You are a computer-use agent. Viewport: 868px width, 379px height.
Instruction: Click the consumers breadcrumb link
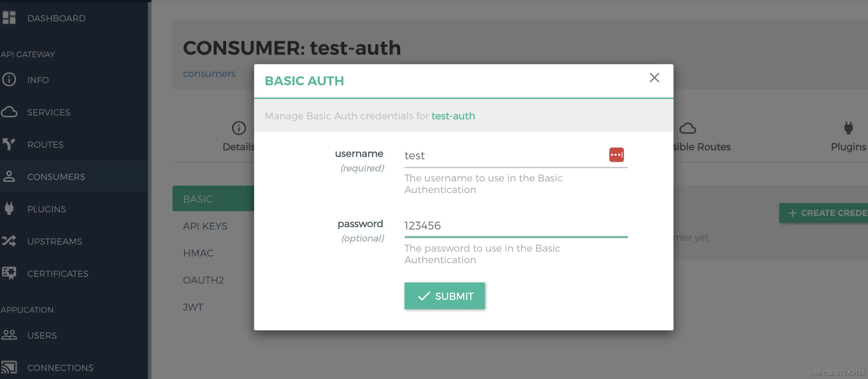[x=209, y=74]
